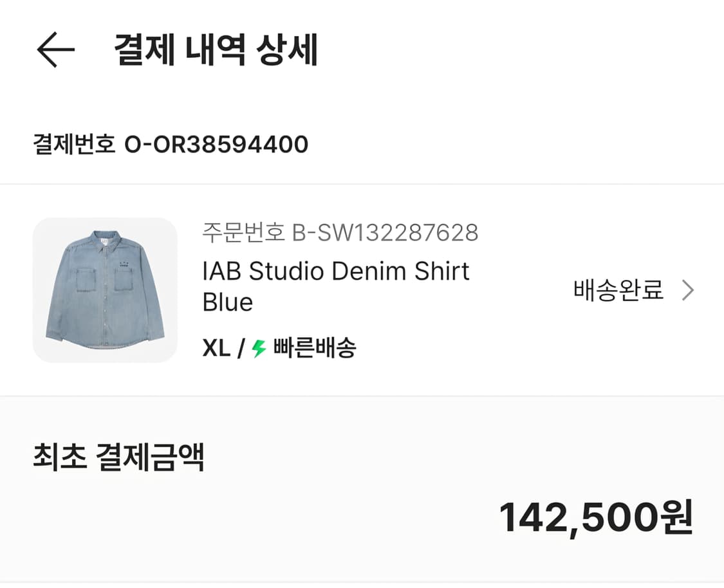Click the green lightning bolt icon

click(x=259, y=349)
